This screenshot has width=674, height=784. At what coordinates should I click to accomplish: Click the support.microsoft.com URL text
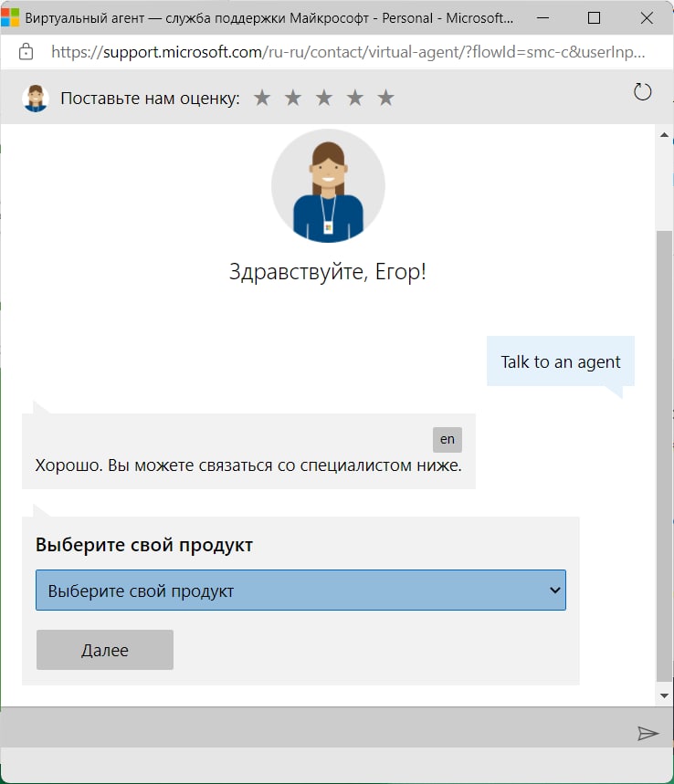point(348,51)
